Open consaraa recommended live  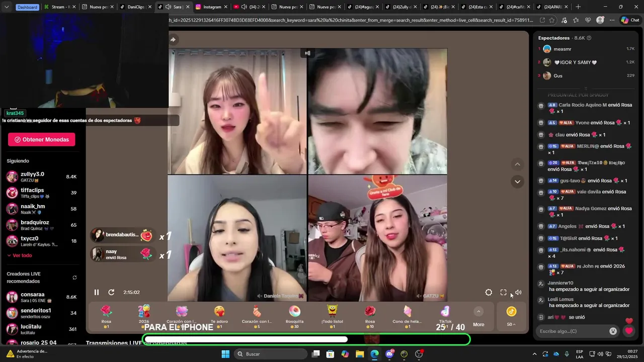pyautogui.click(x=42, y=297)
